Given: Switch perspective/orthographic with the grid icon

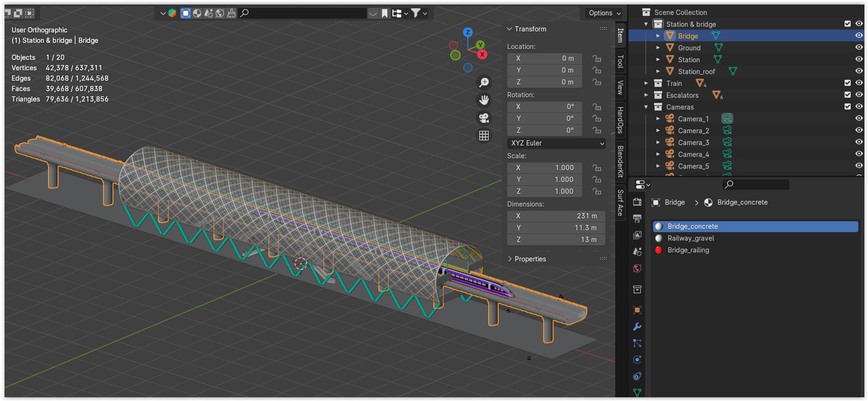Looking at the screenshot, I should [x=484, y=135].
